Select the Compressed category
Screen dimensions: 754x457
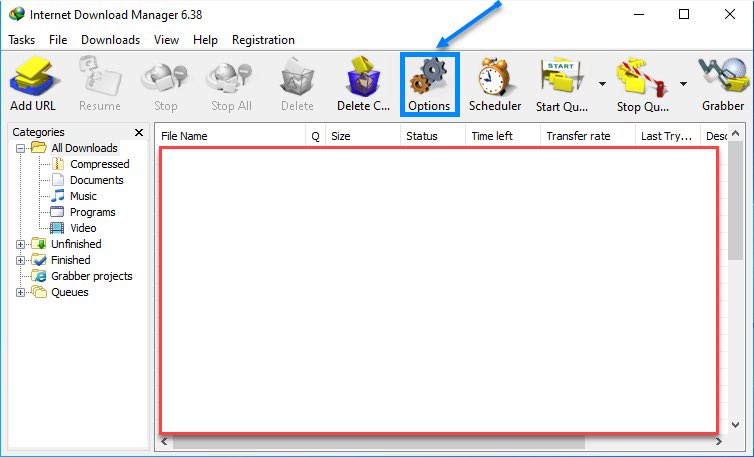click(100, 164)
